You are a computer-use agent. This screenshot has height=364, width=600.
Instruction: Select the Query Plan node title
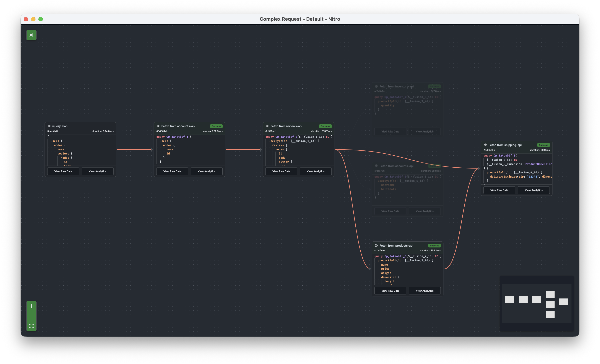point(60,126)
